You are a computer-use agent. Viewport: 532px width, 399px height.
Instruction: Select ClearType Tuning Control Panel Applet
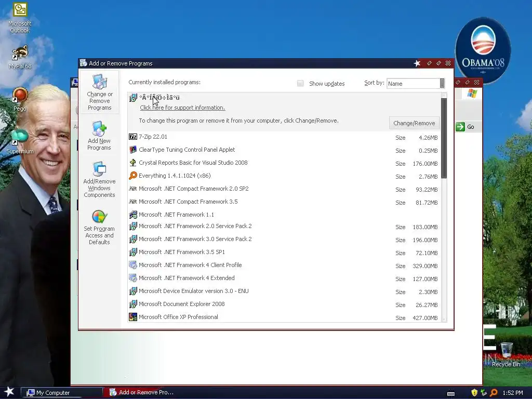pos(284,150)
